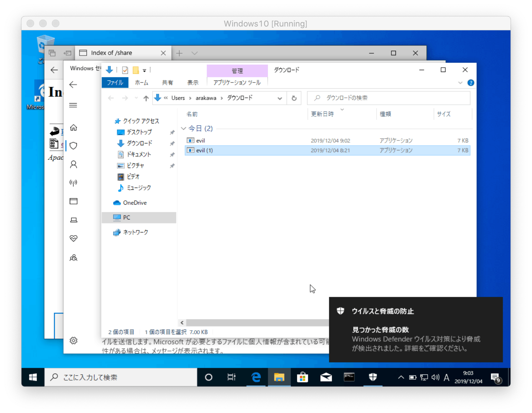The width and height of the screenshot is (532, 413).
Task: Open Windows Defender shield on the taskbar
Action: (x=373, y=377)
